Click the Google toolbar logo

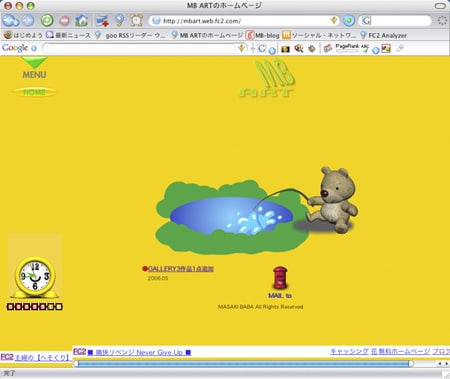pos(15,48)
